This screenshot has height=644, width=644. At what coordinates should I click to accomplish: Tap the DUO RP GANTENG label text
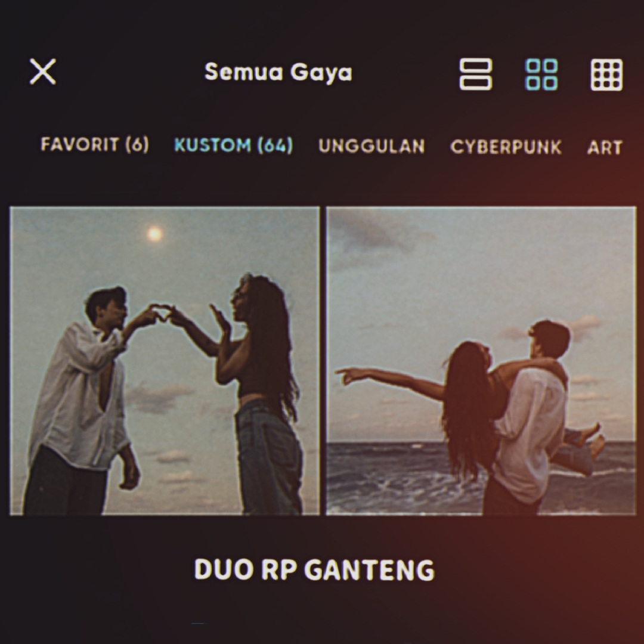point(315,569)
